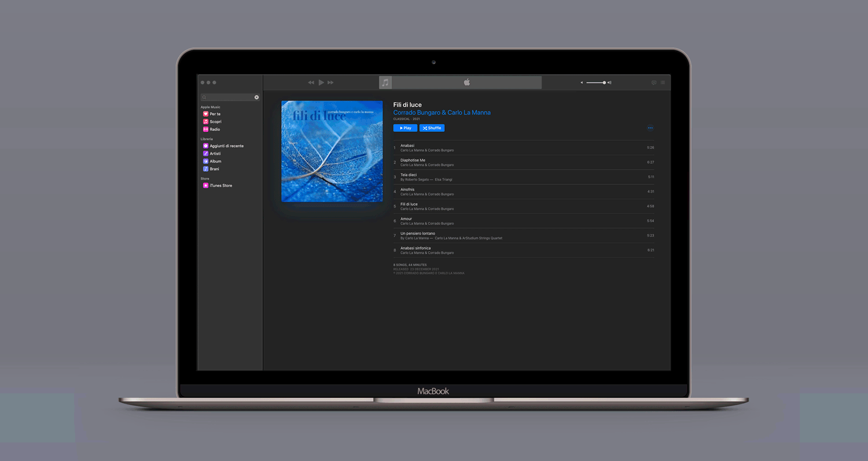Screen dimensions: 868x461
Task: Click the 6:21 duration of Anabasi sinfonica
Action: 650,250
